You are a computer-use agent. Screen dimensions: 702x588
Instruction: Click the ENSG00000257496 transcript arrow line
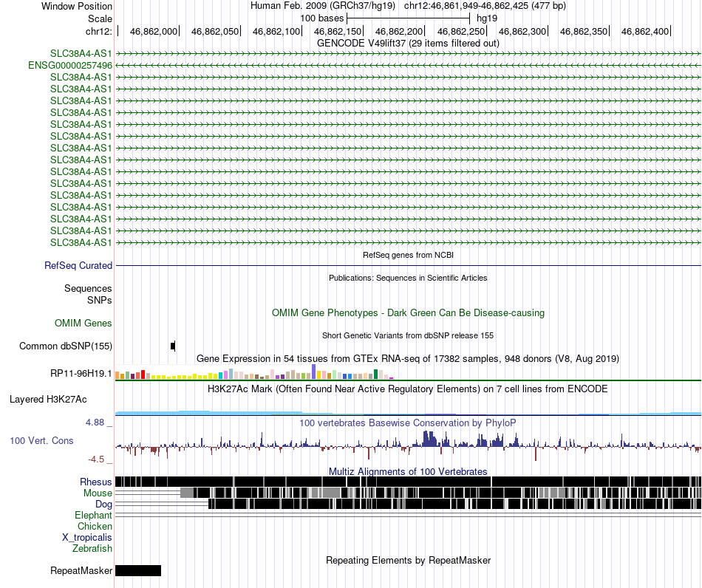[409, 65]
